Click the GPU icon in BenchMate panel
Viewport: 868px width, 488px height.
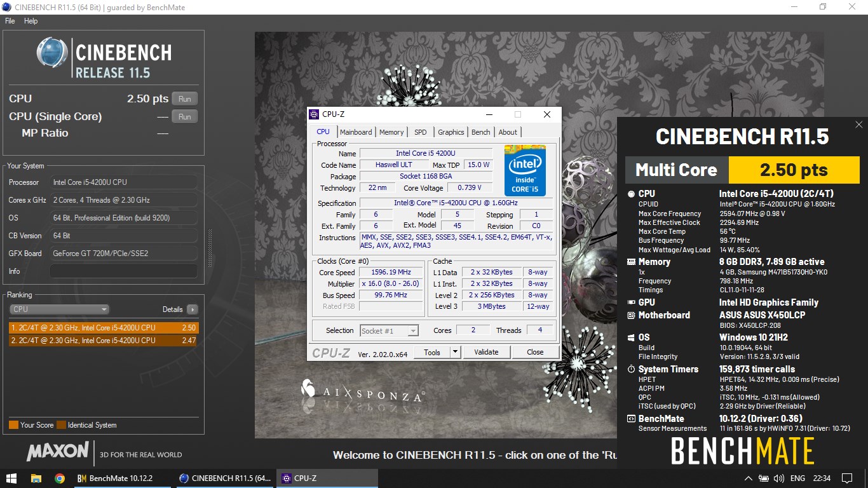tap(631, 302)
